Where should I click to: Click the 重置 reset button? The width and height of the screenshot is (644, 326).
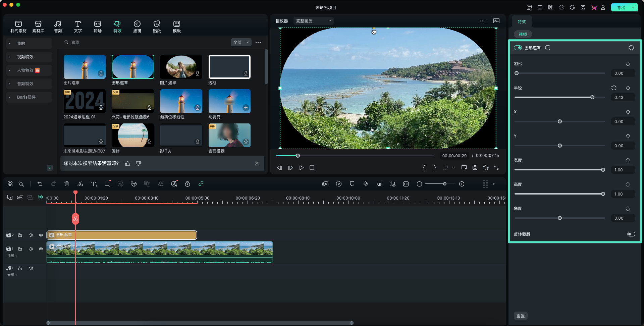[x=520, y=316]
